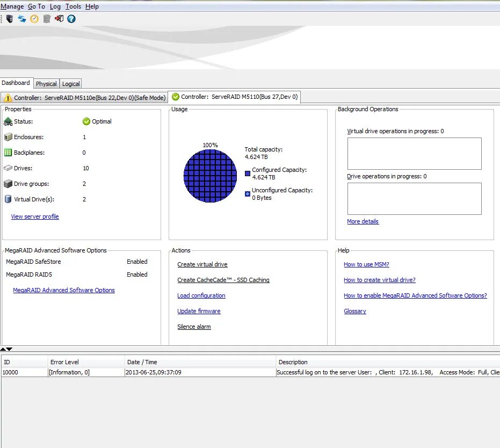This screenshot has height=448, width=500.
Task: Click Load configuration link
Action: click(201, 295)
